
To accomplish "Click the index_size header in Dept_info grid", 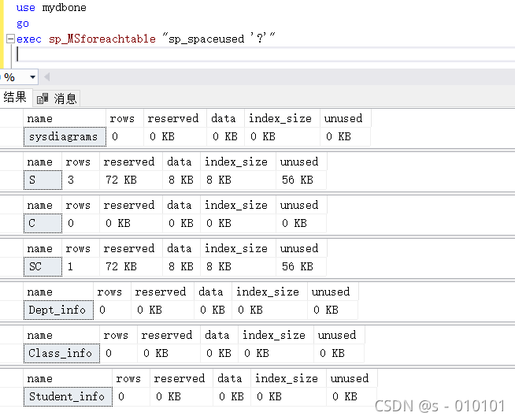I will [x=269, y=292].
